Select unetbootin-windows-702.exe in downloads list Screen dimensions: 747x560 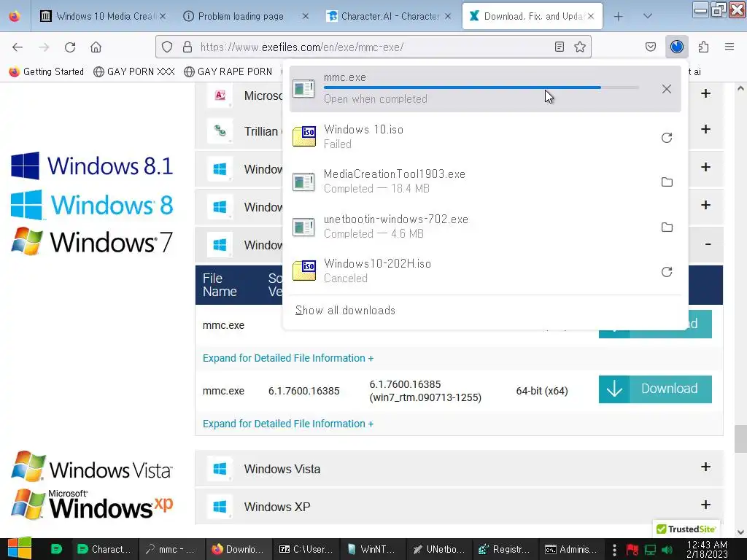[485, 226]
